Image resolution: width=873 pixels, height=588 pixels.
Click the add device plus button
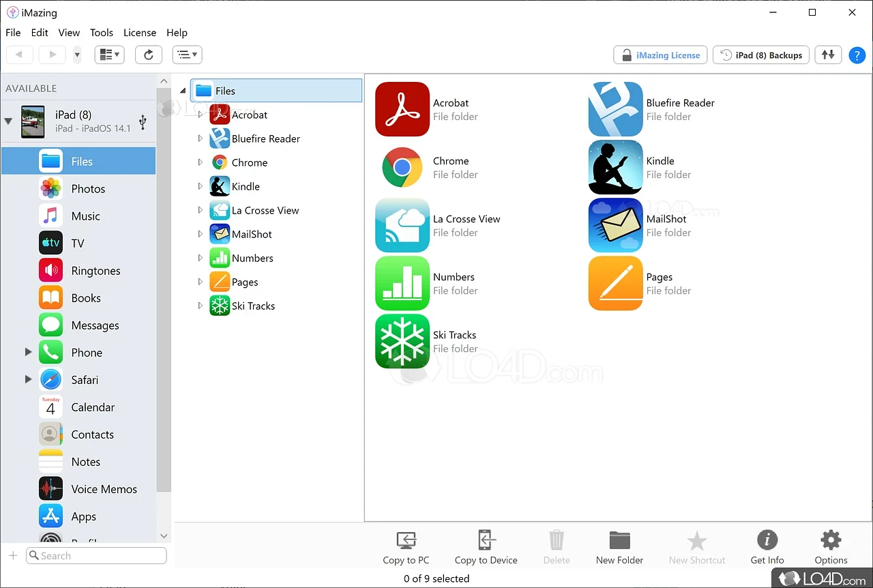coord(13,555)
